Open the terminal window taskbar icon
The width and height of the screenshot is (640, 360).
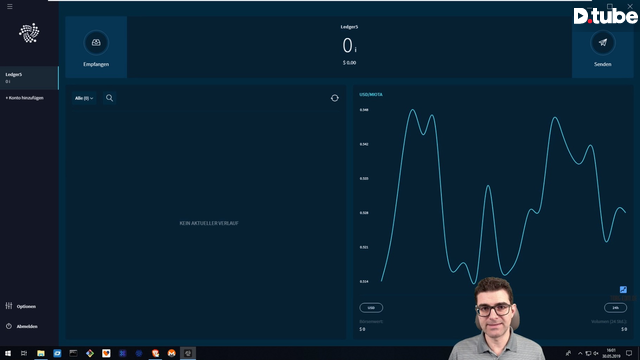(73, 353)
